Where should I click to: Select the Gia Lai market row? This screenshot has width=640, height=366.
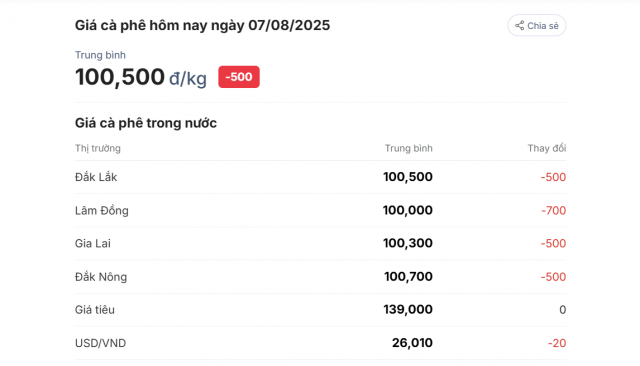(320, 244)
